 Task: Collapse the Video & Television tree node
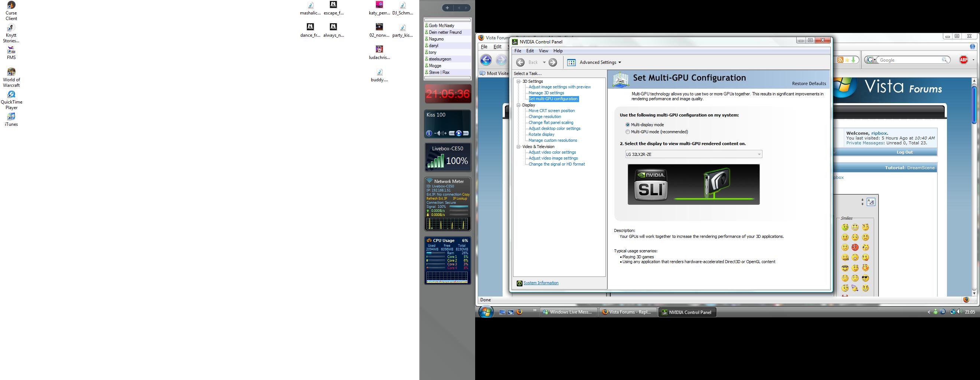click(518, 147)
